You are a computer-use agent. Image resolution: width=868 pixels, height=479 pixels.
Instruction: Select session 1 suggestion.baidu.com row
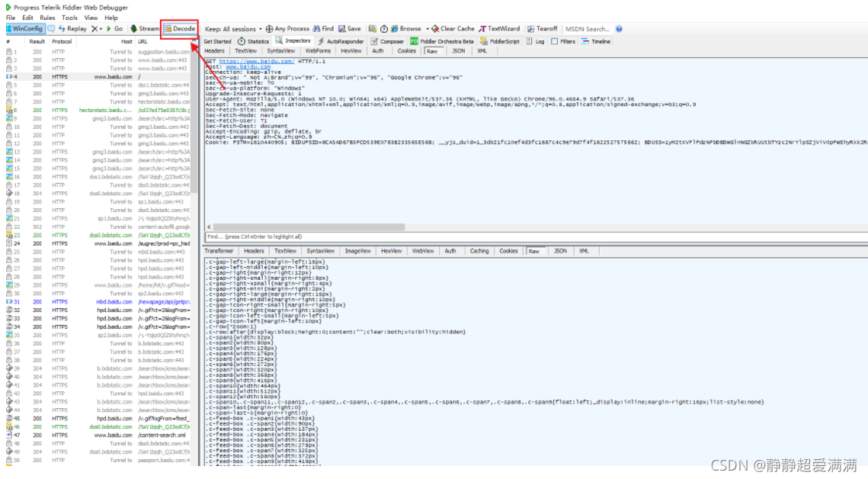point(98,52)
